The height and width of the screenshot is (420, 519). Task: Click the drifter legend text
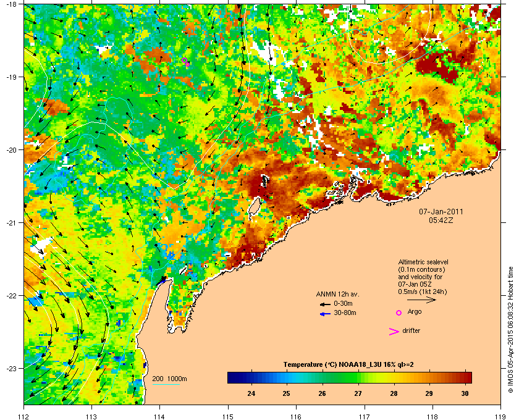point(411,330)
